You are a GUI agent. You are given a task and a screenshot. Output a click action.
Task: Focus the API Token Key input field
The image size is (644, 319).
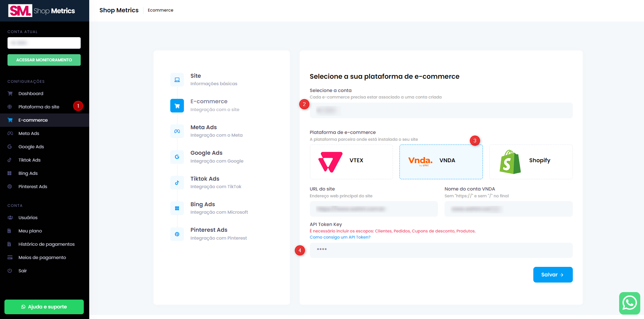(x=441, y=250)
